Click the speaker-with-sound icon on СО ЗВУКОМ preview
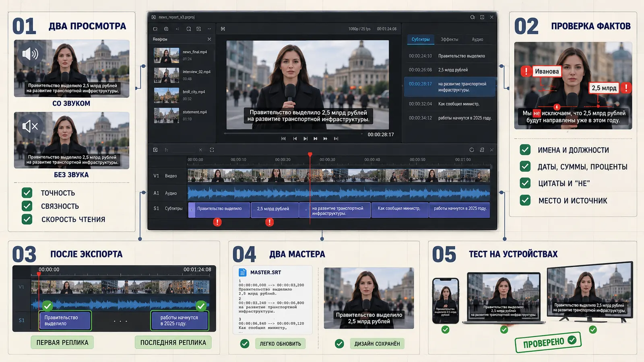644x362 pixels. [30, 54]
